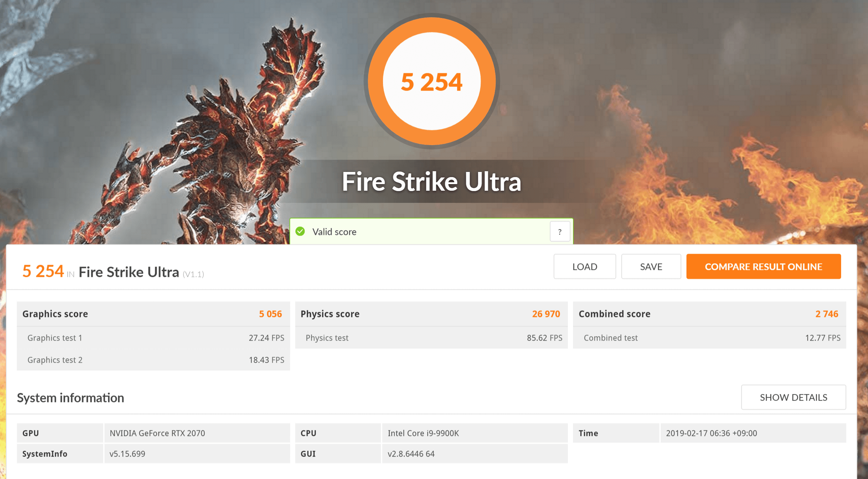Click the Graphics score value 5 056
The width and height of the screenshot is (868, 479).
[270, 314]
